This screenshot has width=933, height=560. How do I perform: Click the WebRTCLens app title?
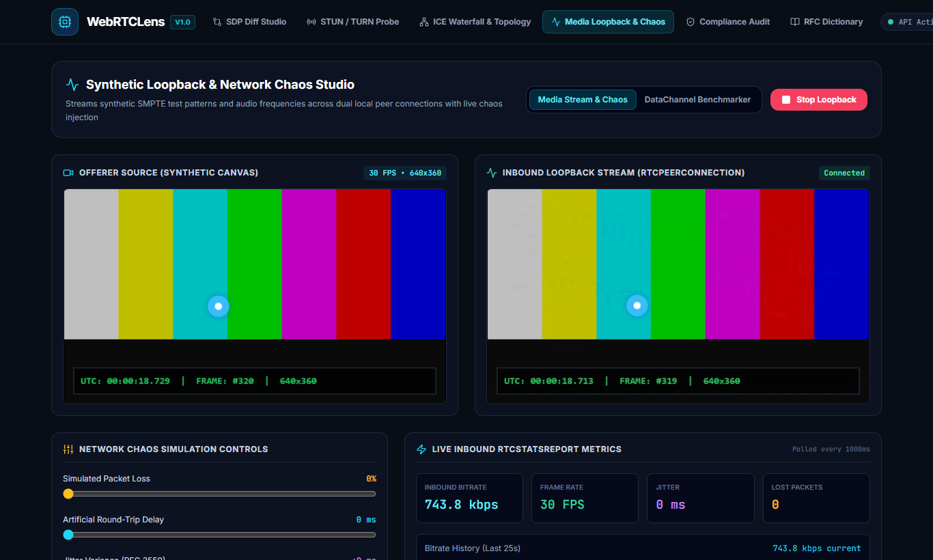tap(126, 22)
